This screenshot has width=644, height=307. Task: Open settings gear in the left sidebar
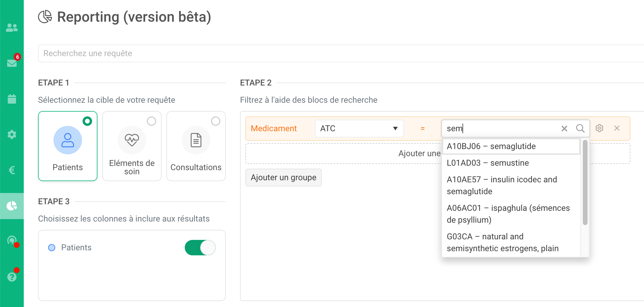(x=12, y=134)
